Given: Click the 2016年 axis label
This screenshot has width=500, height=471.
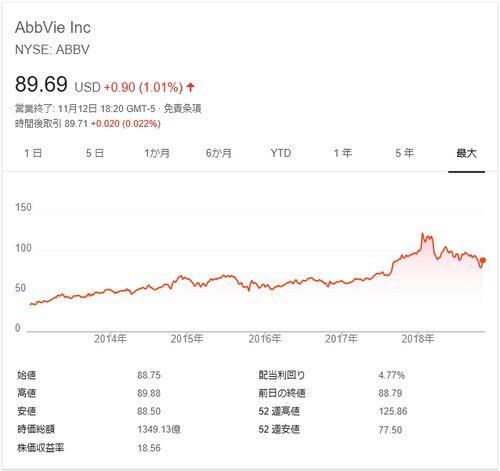Looking at the screenshot, I should [265, 339].
